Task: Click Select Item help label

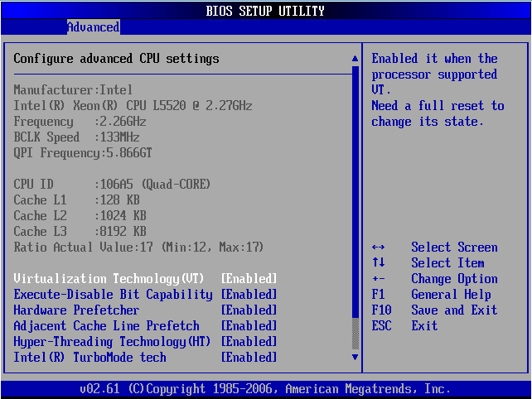Action: (447, 262)
